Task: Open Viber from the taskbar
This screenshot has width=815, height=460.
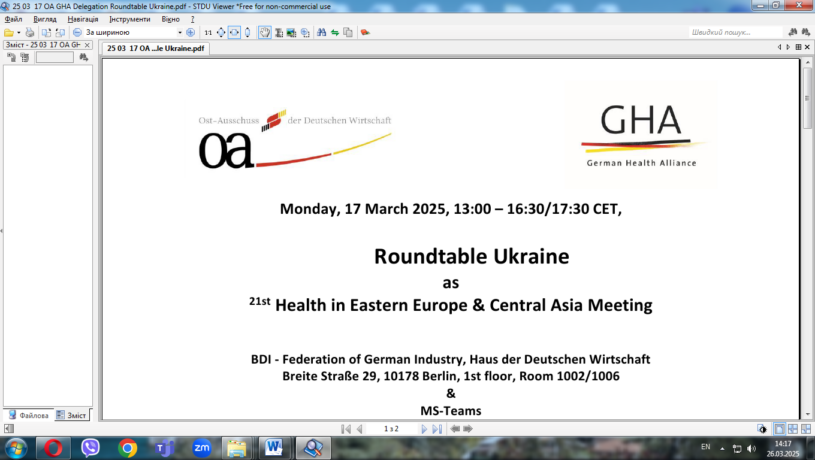Action: click(91, 448)
